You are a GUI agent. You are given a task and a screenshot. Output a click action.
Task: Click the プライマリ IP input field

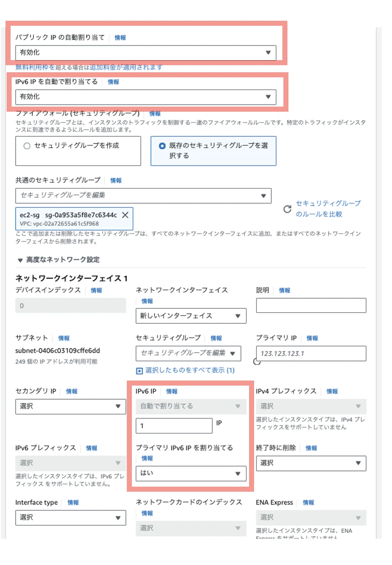click(311, 353)
